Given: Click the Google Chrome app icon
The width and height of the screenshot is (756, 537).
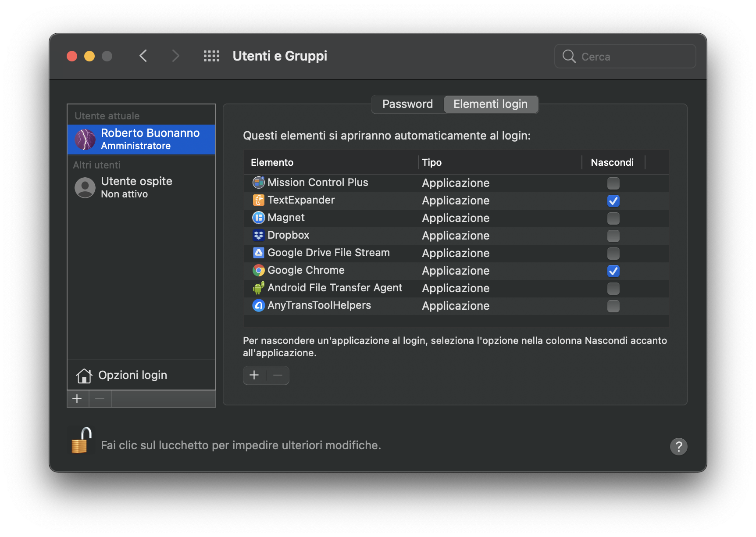Looking at the screenshot, I should coord(259,270).
